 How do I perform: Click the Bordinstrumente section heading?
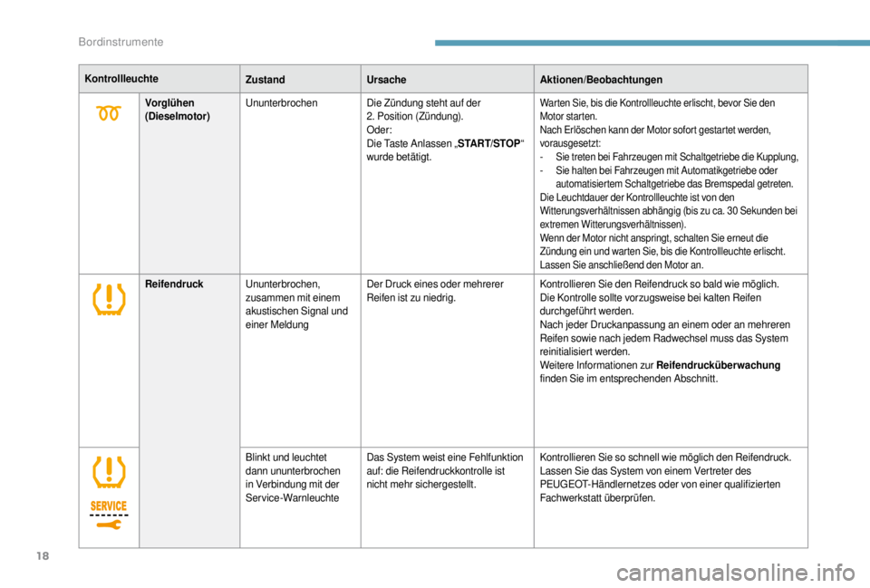point(121,43)
